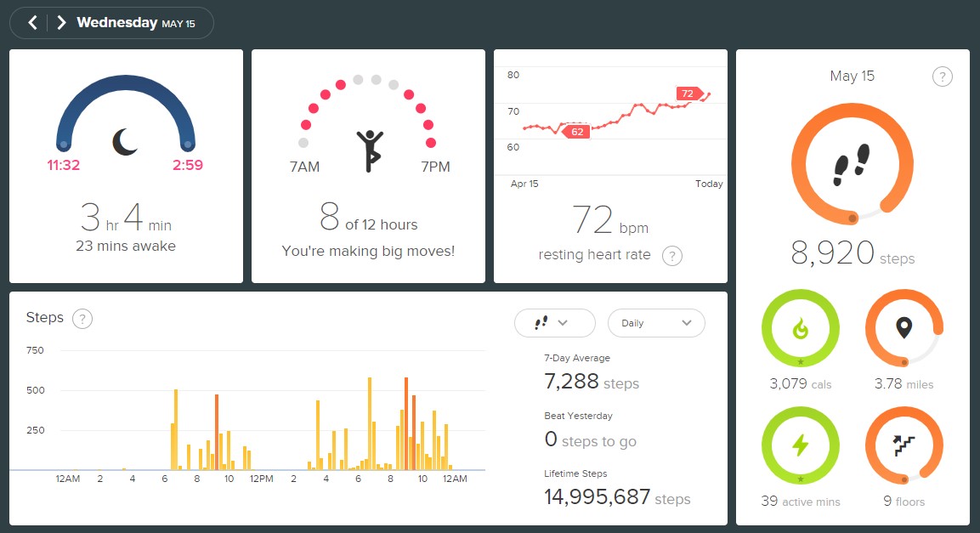Expand the steps metric selector dropdown
This screenshot has width=980, height=533.
pyautogui.click(x=554, y=323)
